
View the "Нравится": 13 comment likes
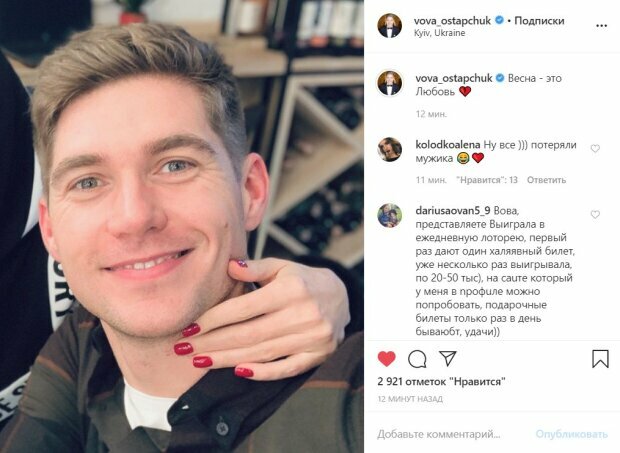(x=487, y=180)
